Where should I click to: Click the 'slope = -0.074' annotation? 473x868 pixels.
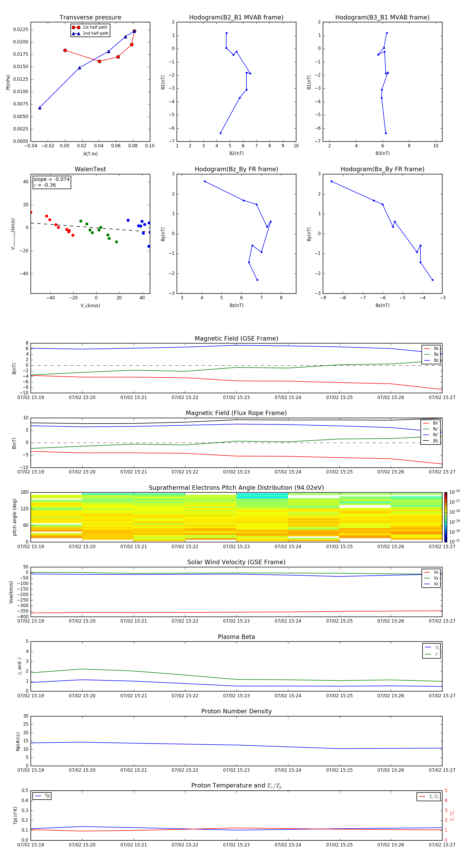(52, 179)
